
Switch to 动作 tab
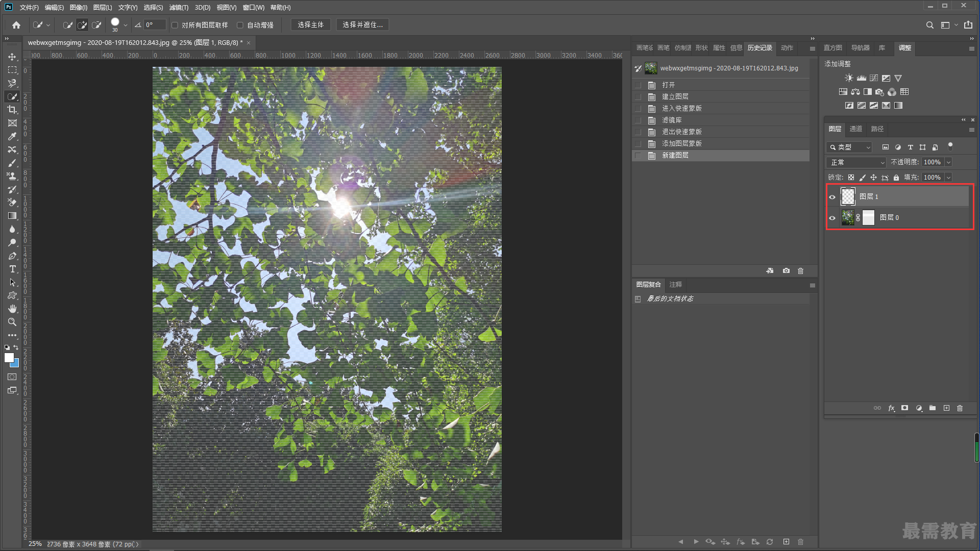click(787, 48)
